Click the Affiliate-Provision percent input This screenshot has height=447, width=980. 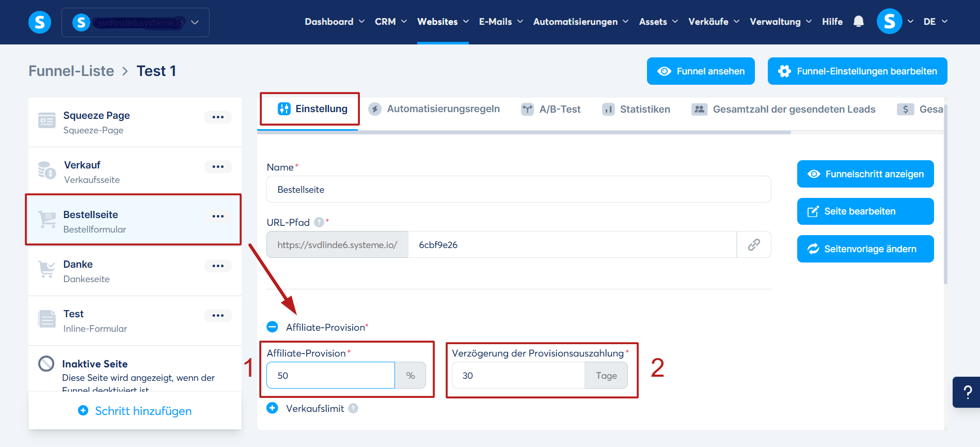tap(330, 375)
